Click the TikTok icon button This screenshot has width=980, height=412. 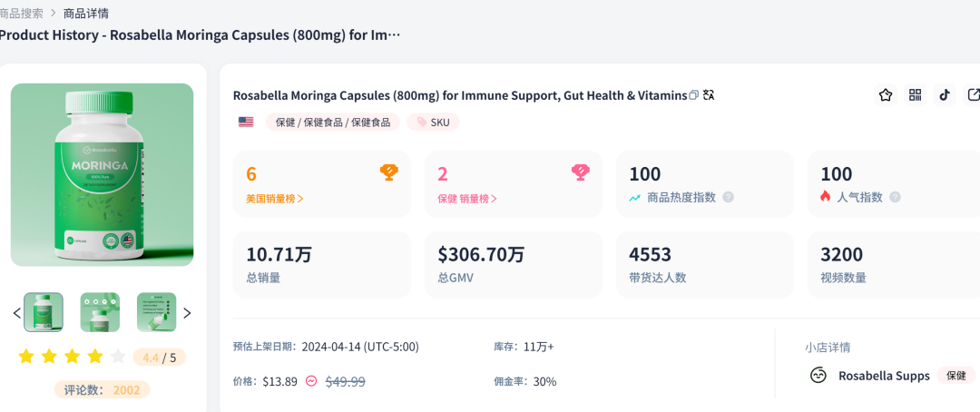click(945, 95)
